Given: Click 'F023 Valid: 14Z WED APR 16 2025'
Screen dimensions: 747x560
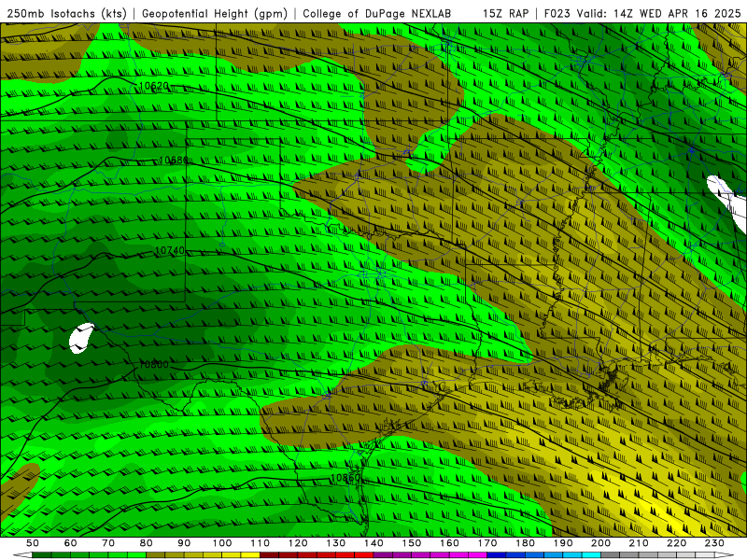Looking at the screenshot, I should click(x=642, y=13).
